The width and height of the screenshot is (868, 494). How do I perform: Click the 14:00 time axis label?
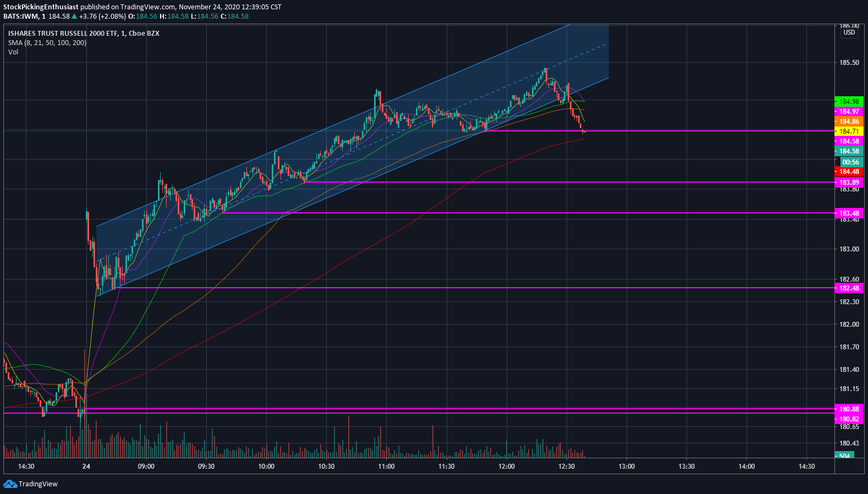746,466
